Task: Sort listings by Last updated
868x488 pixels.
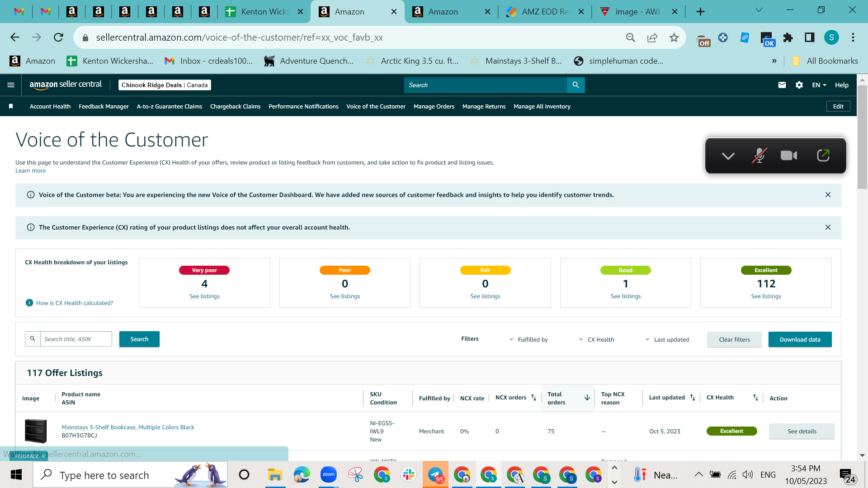Action: point(693,398)
